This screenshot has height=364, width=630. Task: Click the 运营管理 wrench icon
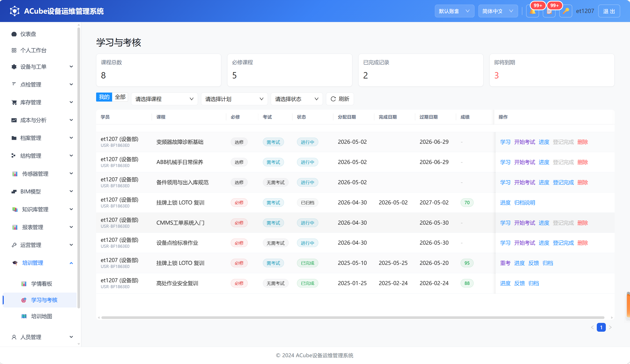pyautogui.click(x=14, y=245)
